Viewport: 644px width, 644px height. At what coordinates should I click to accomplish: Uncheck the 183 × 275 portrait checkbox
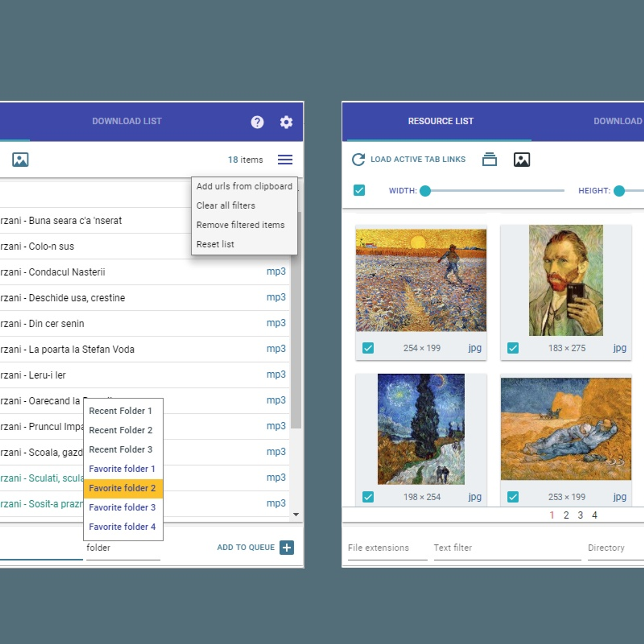pos(513,348)
